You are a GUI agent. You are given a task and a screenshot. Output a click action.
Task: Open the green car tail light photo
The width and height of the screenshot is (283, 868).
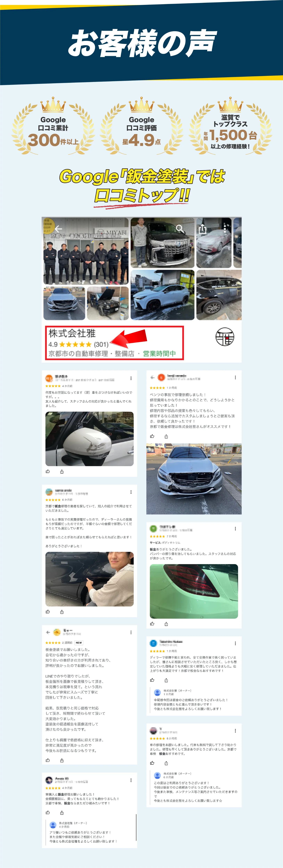click(x=194, y=591)
